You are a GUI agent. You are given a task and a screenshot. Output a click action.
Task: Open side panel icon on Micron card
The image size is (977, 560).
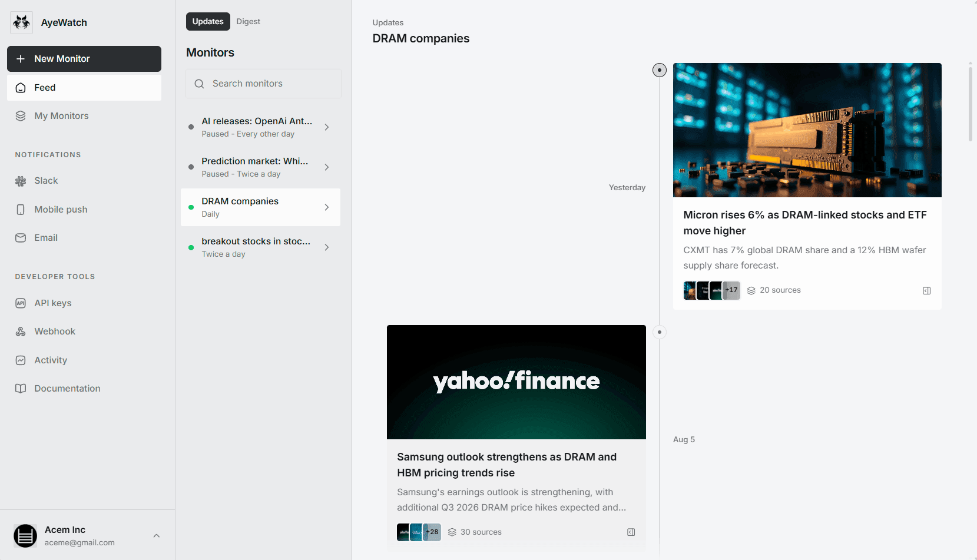coord(926,290)
